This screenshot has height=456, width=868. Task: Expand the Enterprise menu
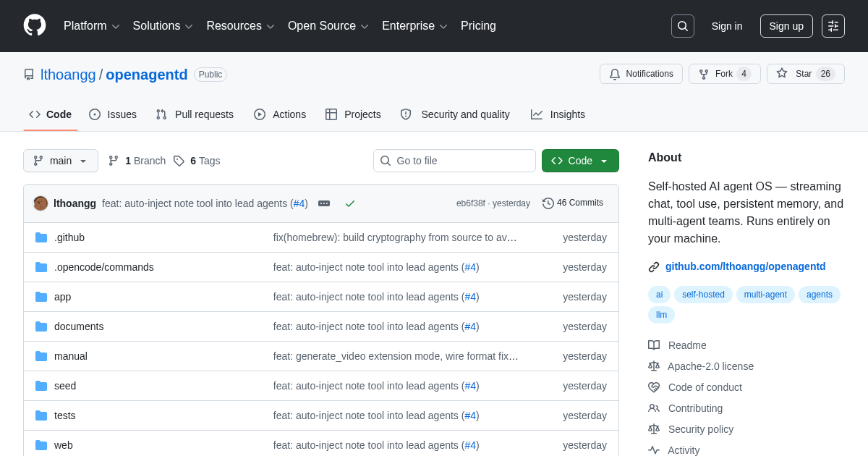pyautogui.click(x=415, y=26)
